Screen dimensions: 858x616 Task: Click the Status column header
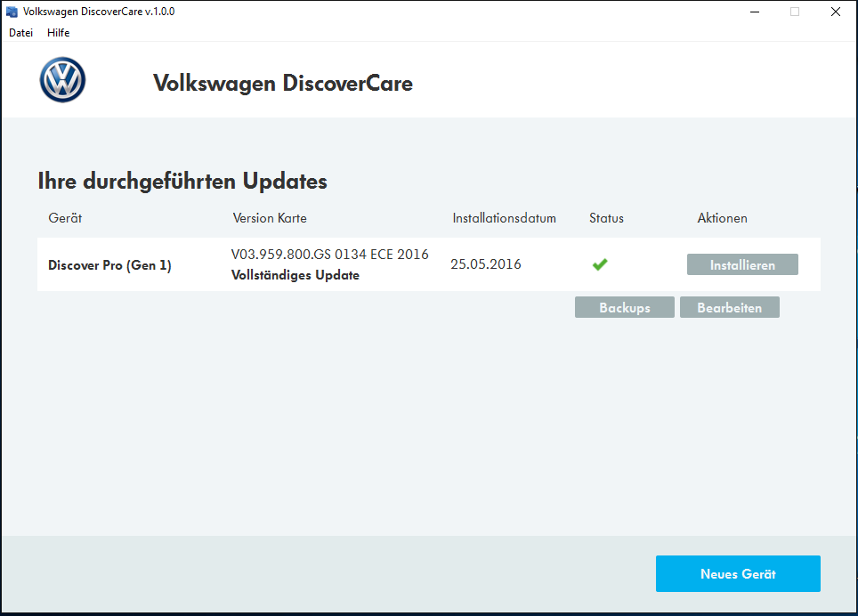click(606, 218)
